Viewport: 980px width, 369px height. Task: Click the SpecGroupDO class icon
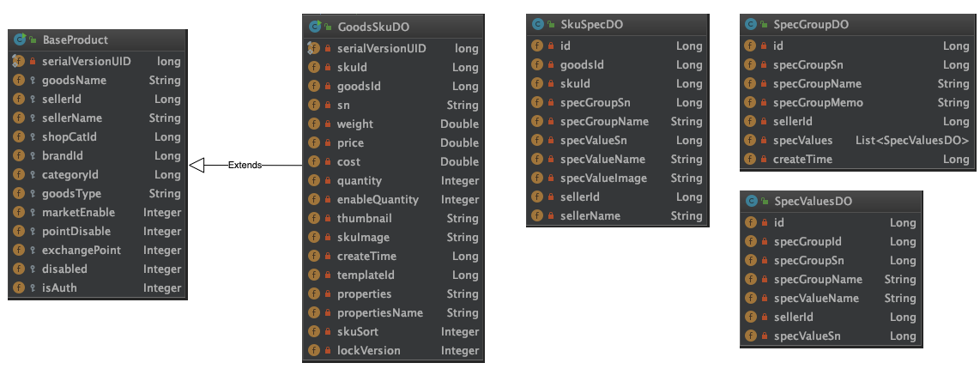click(751, 24)
